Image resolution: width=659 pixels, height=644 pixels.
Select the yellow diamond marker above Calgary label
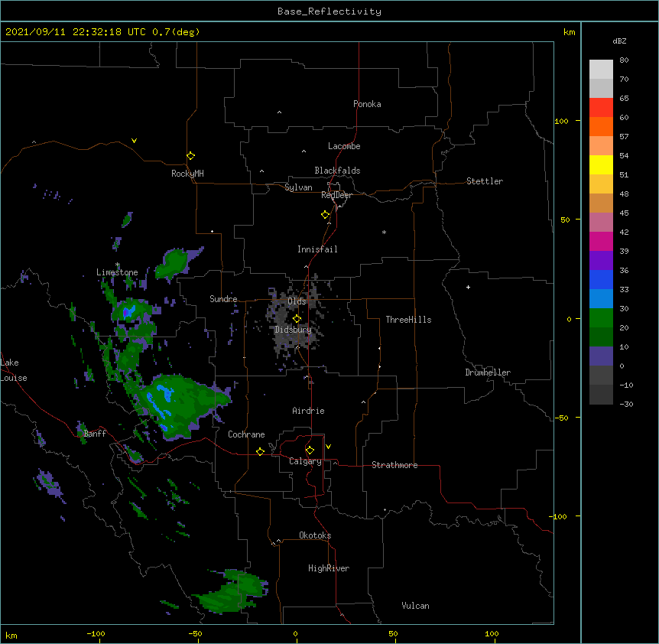pyautogui.click(x=310, y=450)
